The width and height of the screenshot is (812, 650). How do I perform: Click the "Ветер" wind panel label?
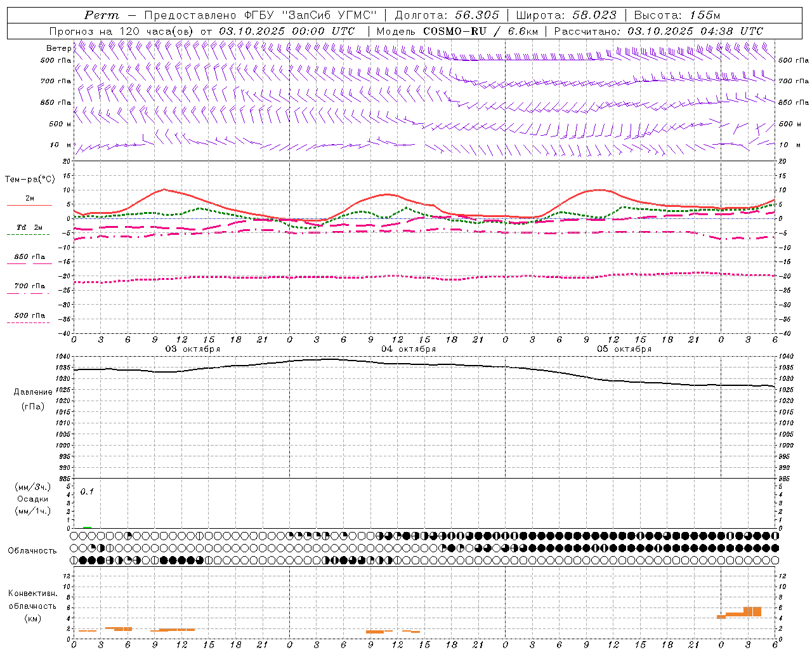pos(58,48)
